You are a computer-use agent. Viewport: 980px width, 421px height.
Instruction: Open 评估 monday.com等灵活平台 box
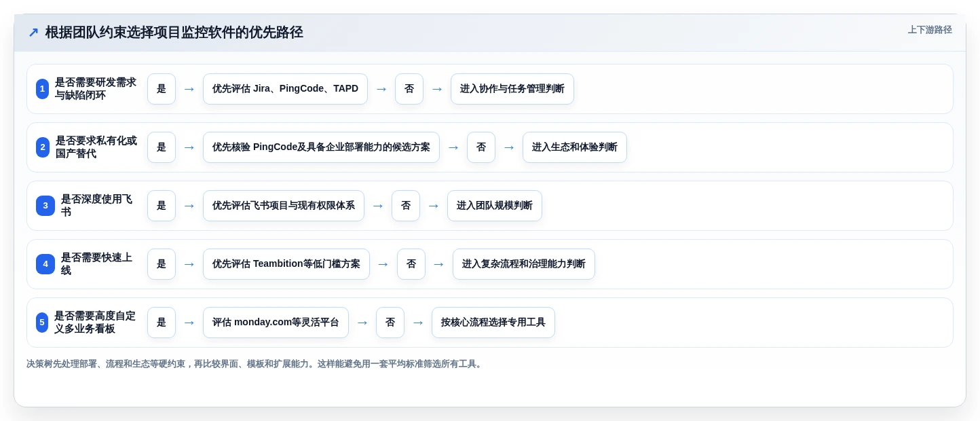click(276, 323)
